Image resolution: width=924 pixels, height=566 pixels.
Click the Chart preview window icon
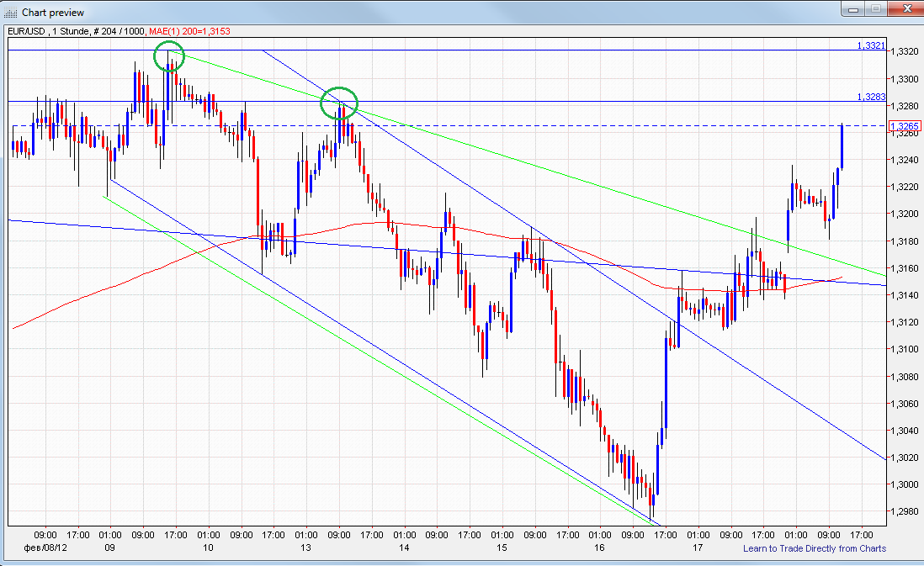[x=8, y=12]
